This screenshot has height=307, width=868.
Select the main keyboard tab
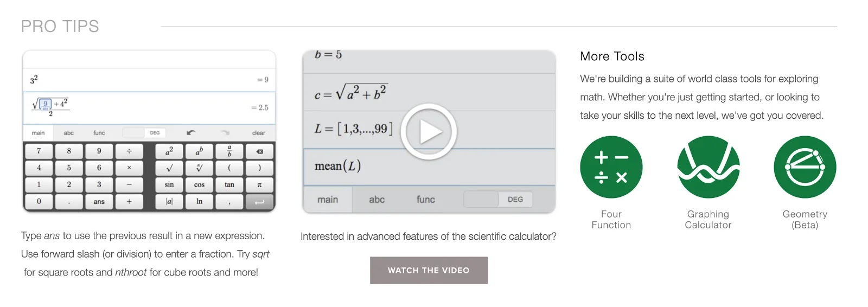(38, 132)
